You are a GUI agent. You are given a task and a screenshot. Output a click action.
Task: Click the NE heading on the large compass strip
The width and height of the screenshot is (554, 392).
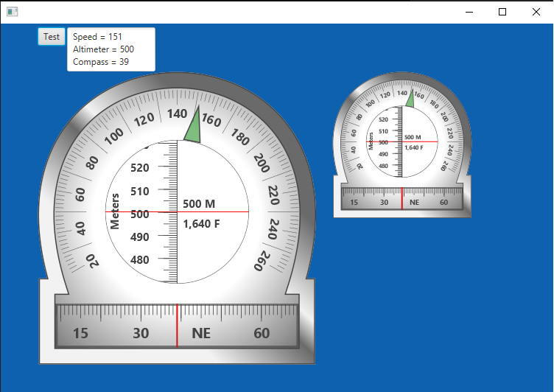click(201, 333)
